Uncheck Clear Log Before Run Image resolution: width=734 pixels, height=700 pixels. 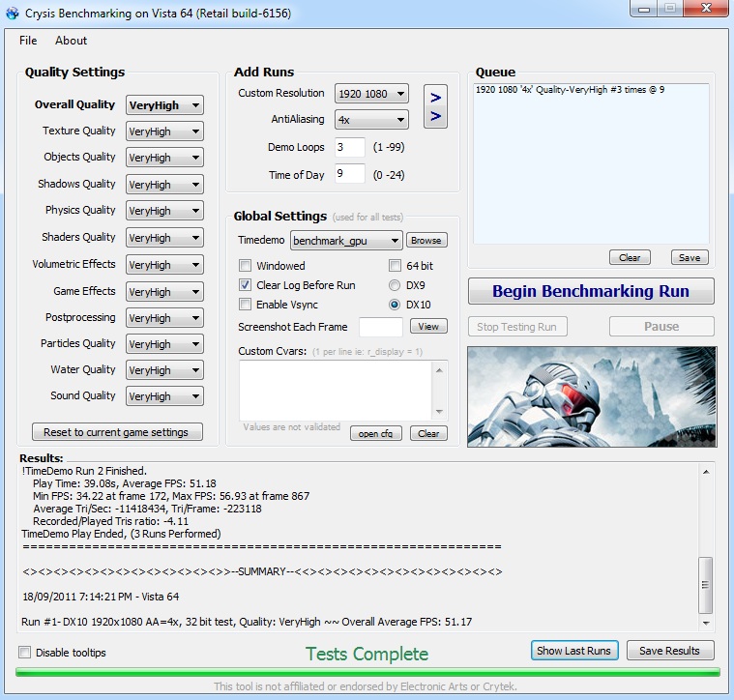pyautogui.click(x=245, y=285)
